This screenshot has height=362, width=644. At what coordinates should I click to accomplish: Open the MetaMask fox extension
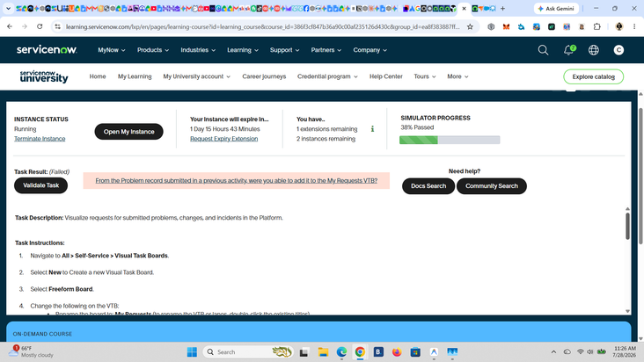pos(506,26)
